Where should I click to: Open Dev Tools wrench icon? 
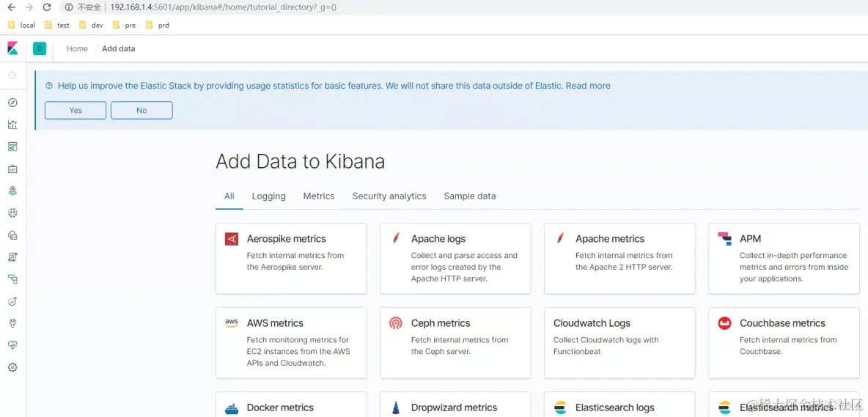[12, 323]
